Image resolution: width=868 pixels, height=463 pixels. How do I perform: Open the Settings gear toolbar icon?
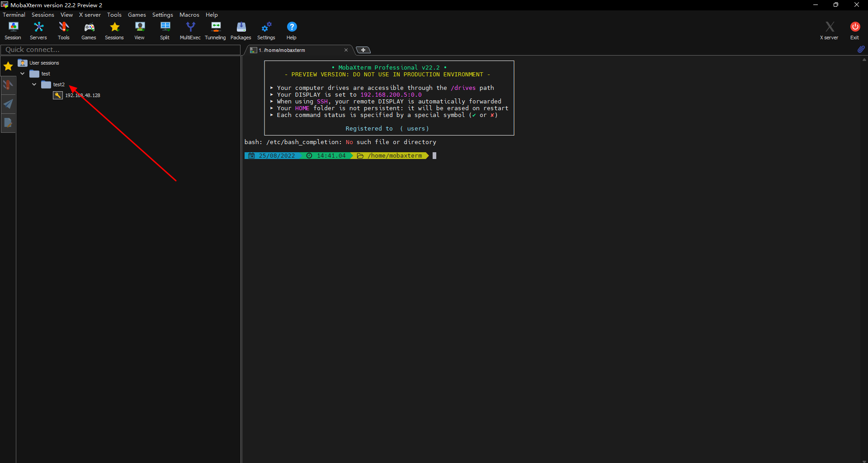266,30
